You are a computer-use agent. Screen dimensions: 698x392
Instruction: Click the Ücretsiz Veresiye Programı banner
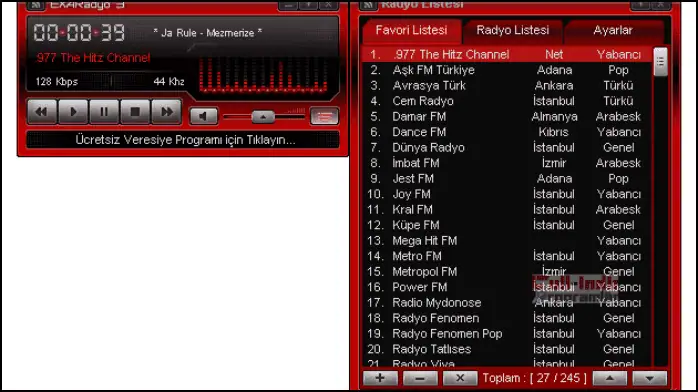(183, 140)
